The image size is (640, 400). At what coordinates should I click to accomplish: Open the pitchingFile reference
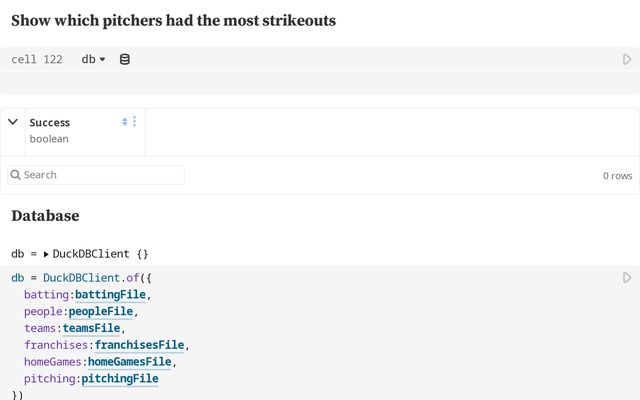119,379
